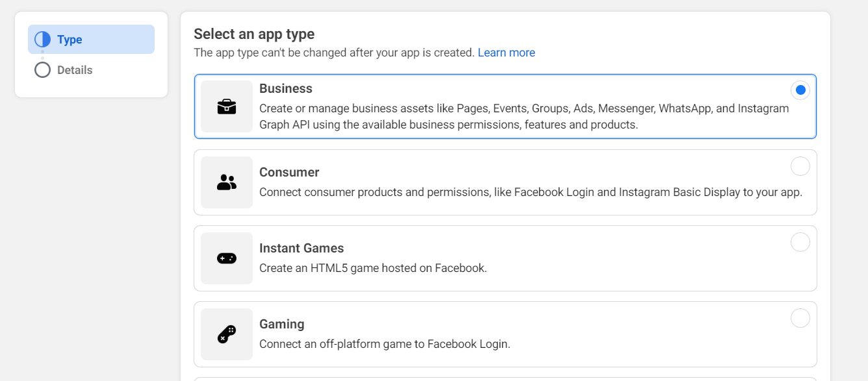Select the Business radio button
Image resolution: width=868 pixels, height=381 pixels.
pos(800,90)
